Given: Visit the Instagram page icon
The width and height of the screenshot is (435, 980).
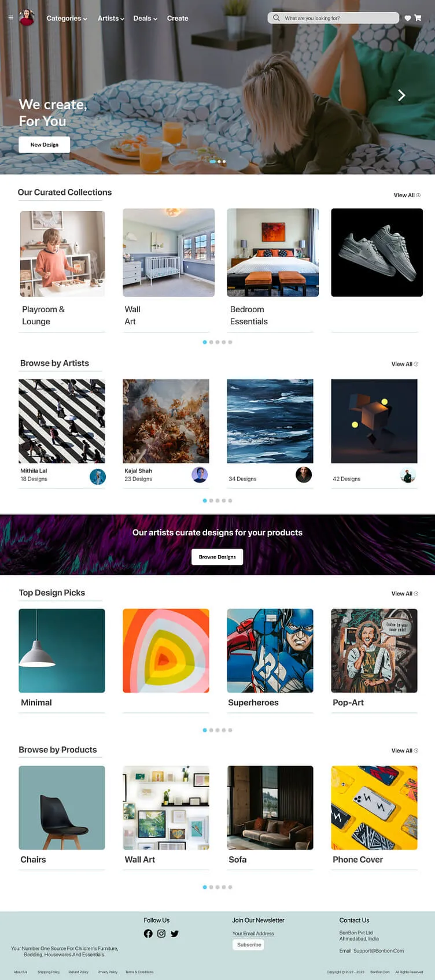Looking at the screenshot, I should (x=161, y=933).
